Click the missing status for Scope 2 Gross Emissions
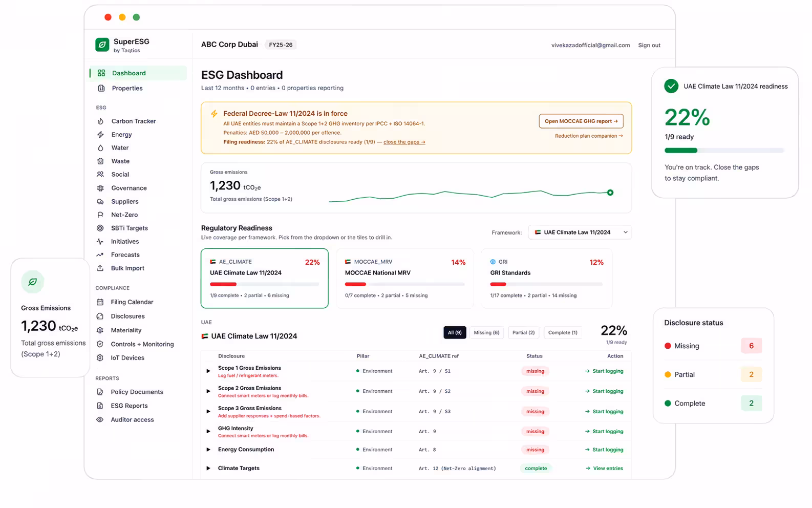 coord(535,391)
